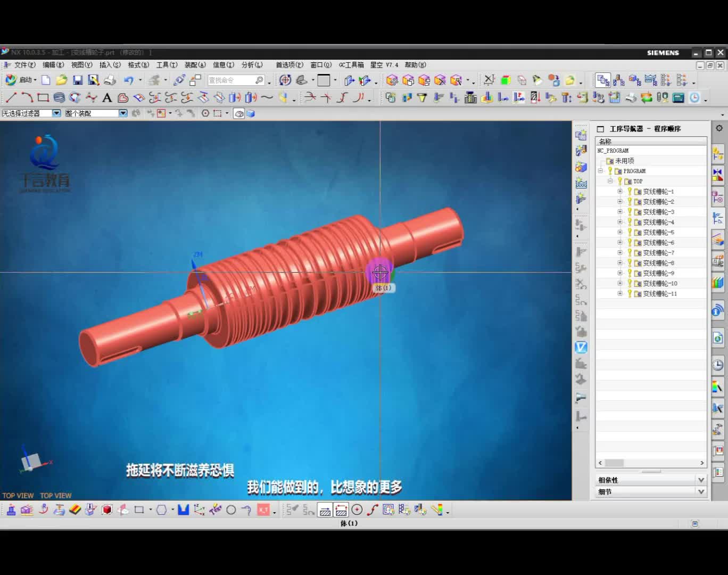Click the Print icon in the top toolbar

(x=110, y=80)
